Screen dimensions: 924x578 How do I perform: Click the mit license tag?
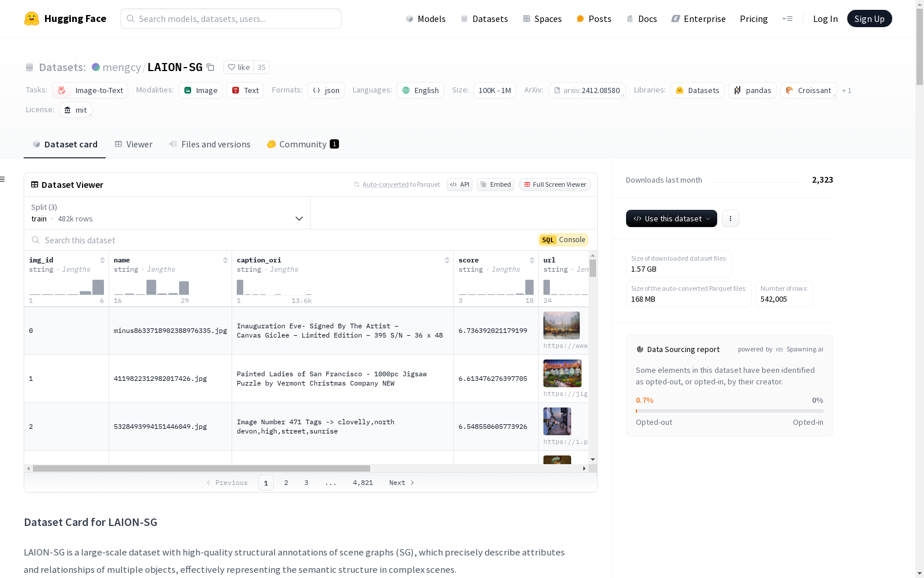76,110
